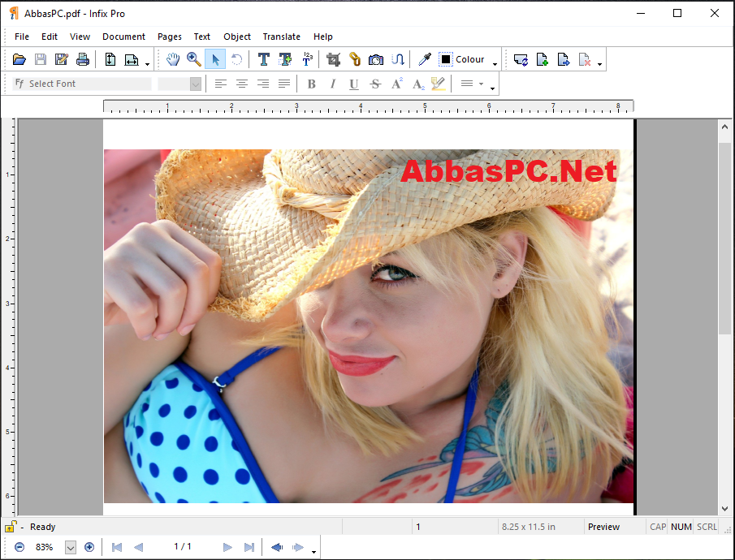Click the Save disk icon
The height and width of the screenshot is (560, 735).
coord(41,59)
